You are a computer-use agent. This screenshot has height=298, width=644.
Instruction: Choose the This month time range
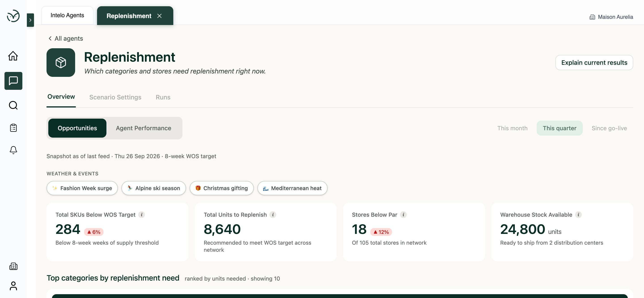[512, 128]
